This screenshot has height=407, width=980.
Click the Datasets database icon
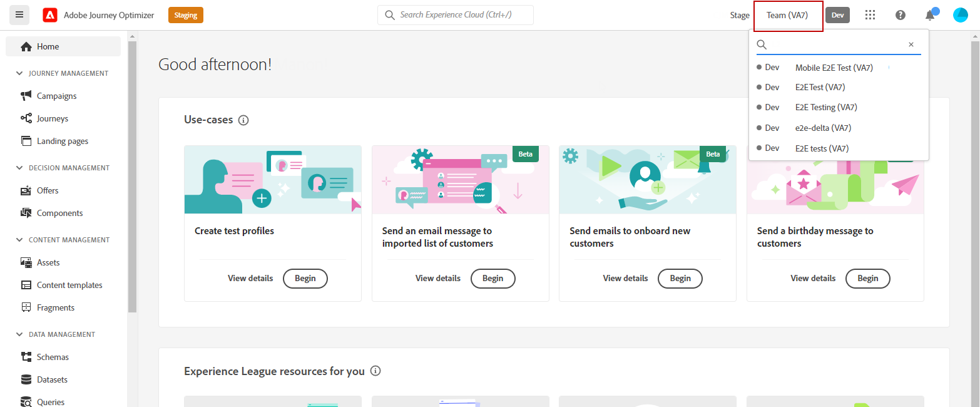click(26, 379)
